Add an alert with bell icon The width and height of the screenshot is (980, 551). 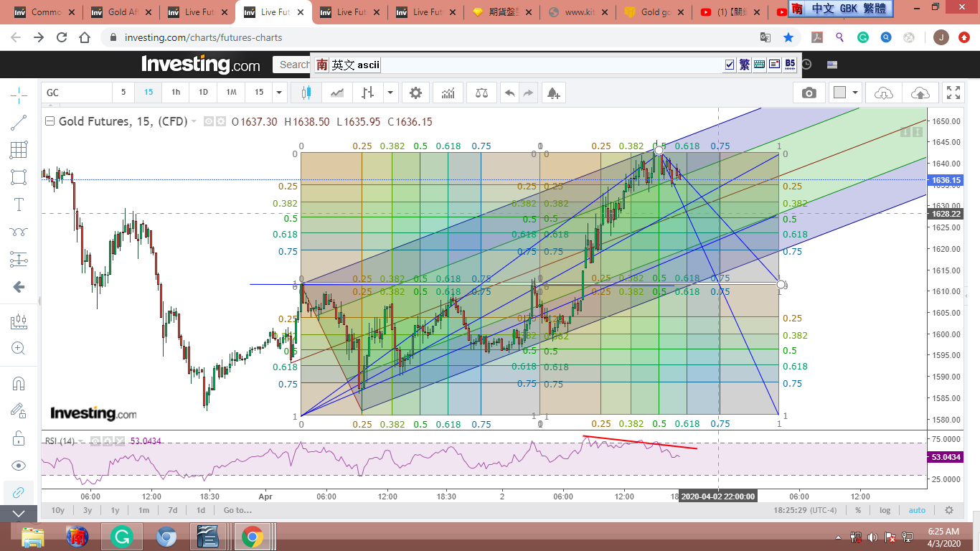pyautogui.click(x=552, y=93)
